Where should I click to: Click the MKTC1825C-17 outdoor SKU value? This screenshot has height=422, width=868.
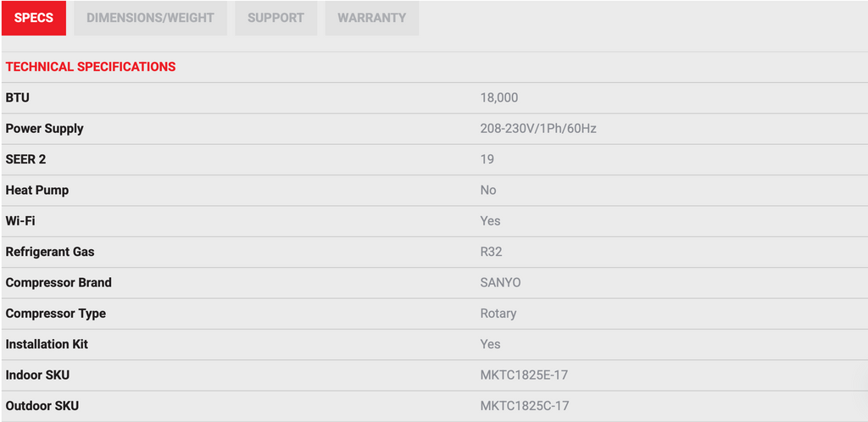tap(525, 406)
